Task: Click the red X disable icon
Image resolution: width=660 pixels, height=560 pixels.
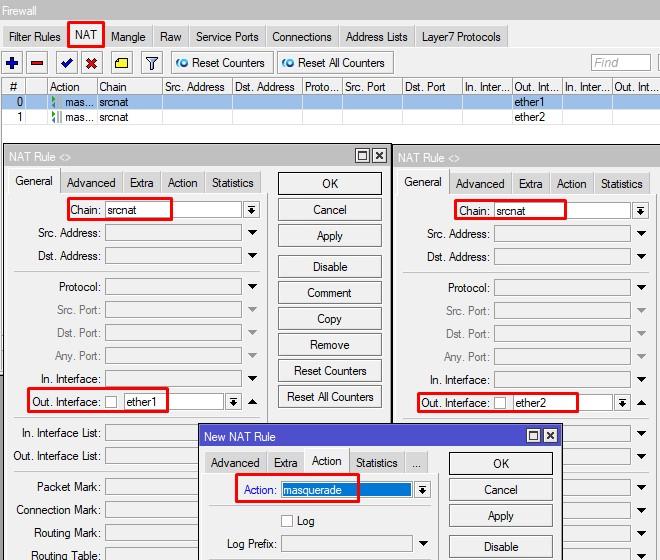Action: tap(91, 63)
